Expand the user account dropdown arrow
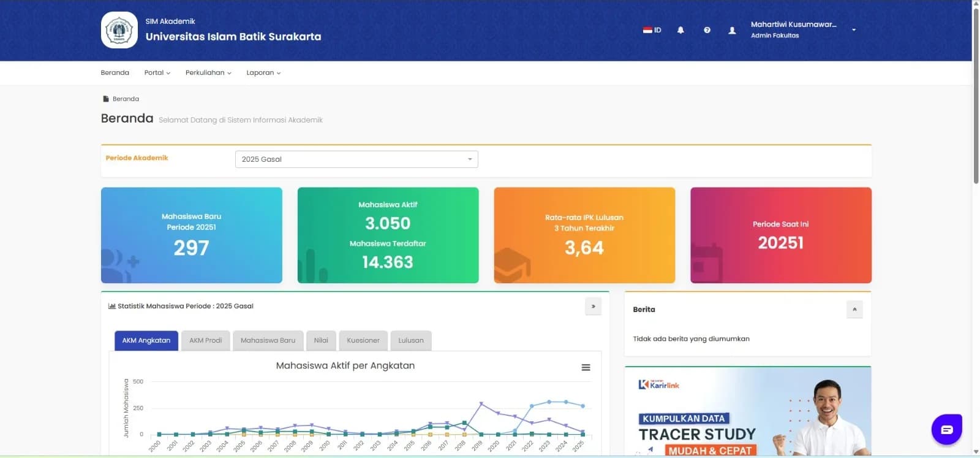The image size is (980, 458). point(853,29)
